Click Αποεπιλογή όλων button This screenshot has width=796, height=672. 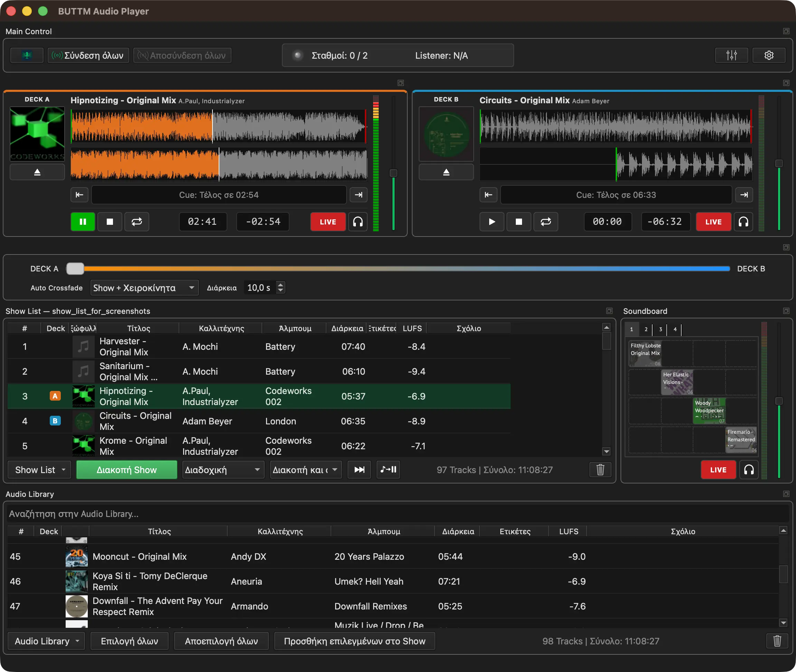(x=221, y=641)
